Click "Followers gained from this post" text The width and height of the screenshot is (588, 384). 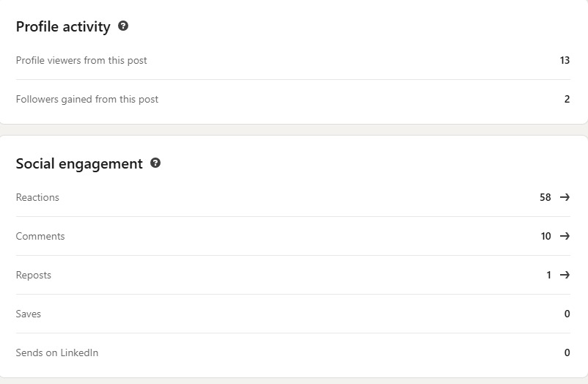(x=87, y=99)
